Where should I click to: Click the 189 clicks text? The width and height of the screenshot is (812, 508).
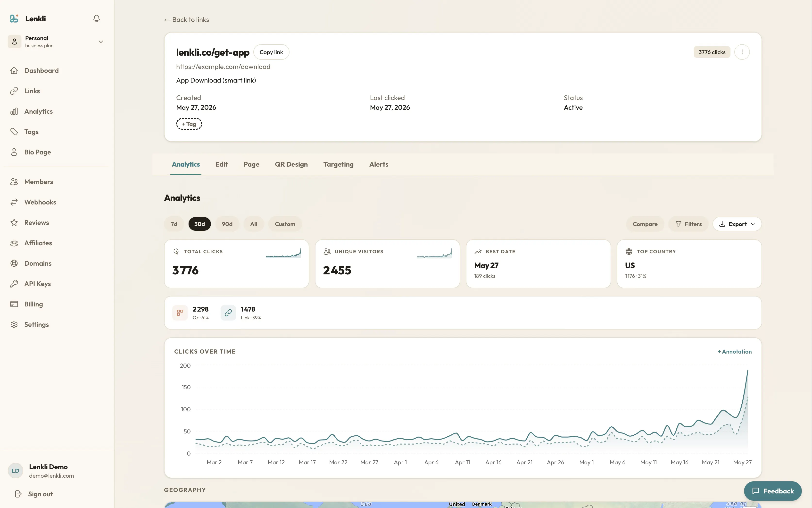point(484,276)
